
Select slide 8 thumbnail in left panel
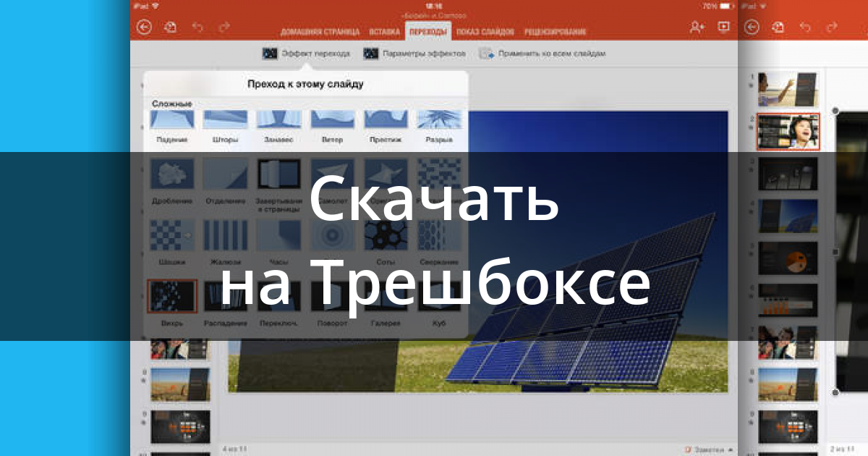(180, 384)
